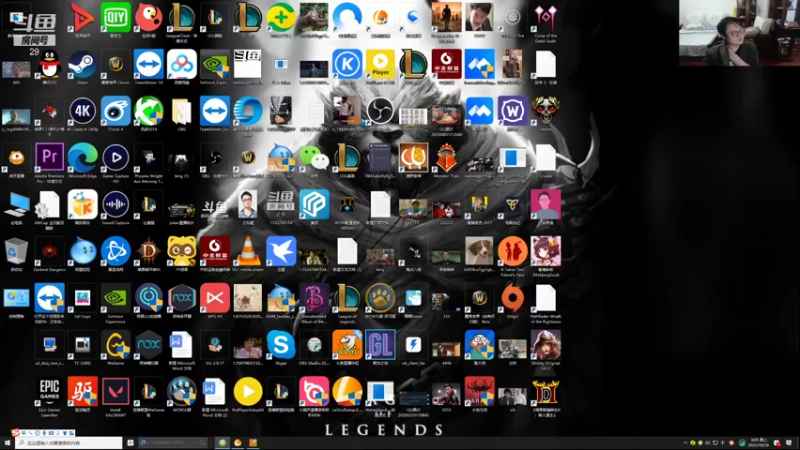Viewport: 800px width, 450px height.
Task: Click the webcam overlay of the streamer
Action: pos(738,33)
